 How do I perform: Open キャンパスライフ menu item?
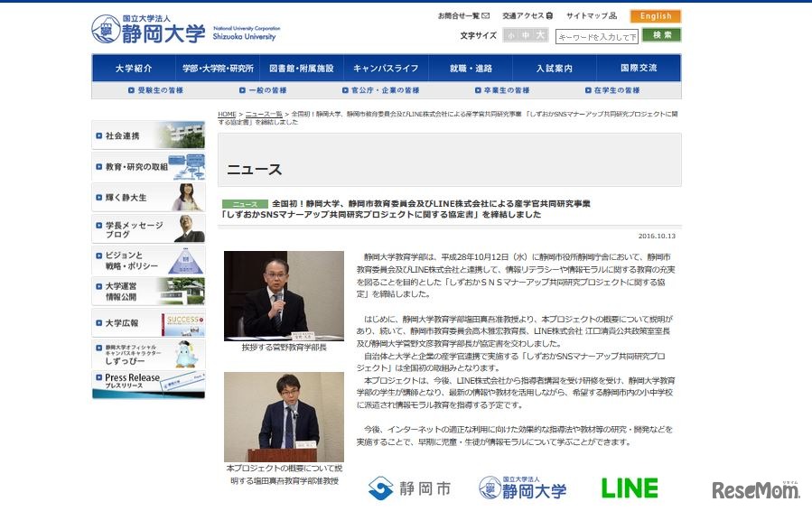click(386, 68)
